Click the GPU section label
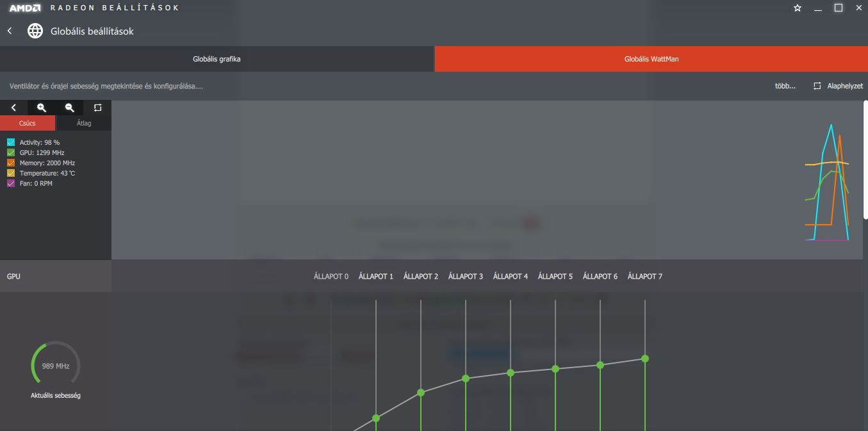The image size is (868, 431). tap(13, 277)
